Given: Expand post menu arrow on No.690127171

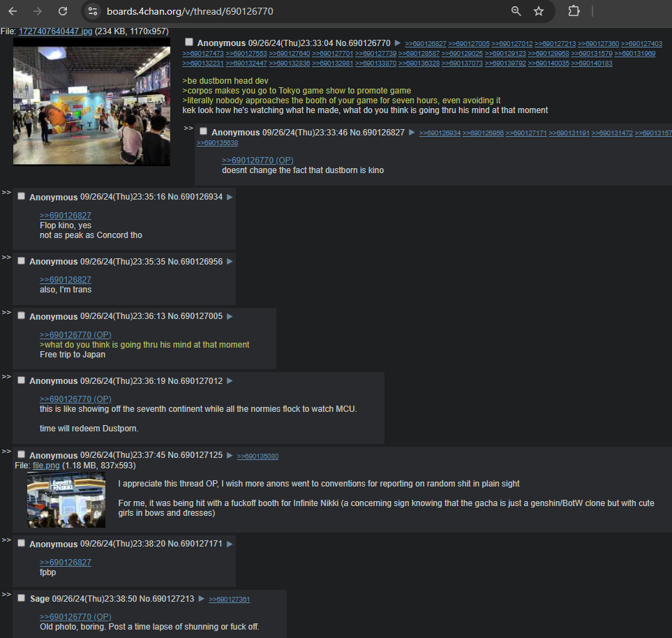Looking at the screenshot, I should click(x=230, y=544).
